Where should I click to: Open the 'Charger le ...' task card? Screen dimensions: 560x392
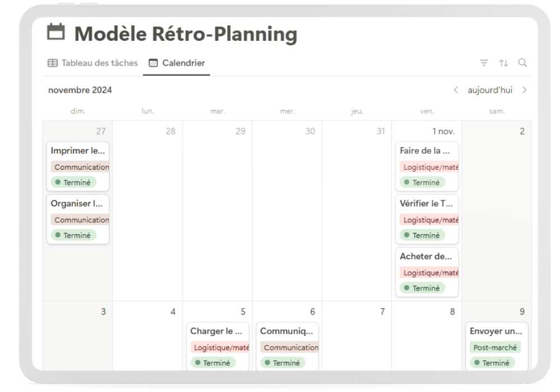click(217, 346)
